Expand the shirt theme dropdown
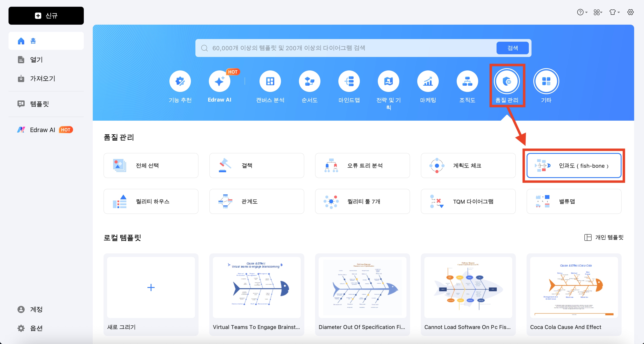This screenshot has height=344, width=644. 614,12
